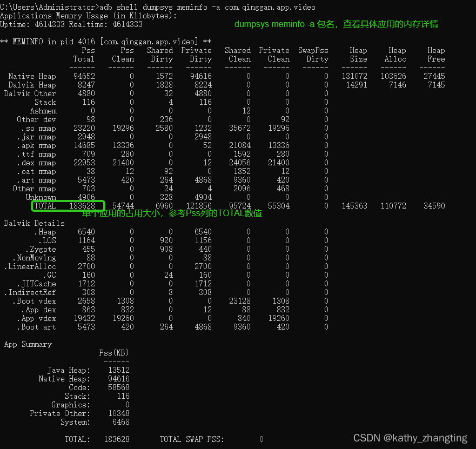The width and height of the screenshot is (476, 449).
Task: Click Dalvik Heap size value 14291
Action: point(357,85)
